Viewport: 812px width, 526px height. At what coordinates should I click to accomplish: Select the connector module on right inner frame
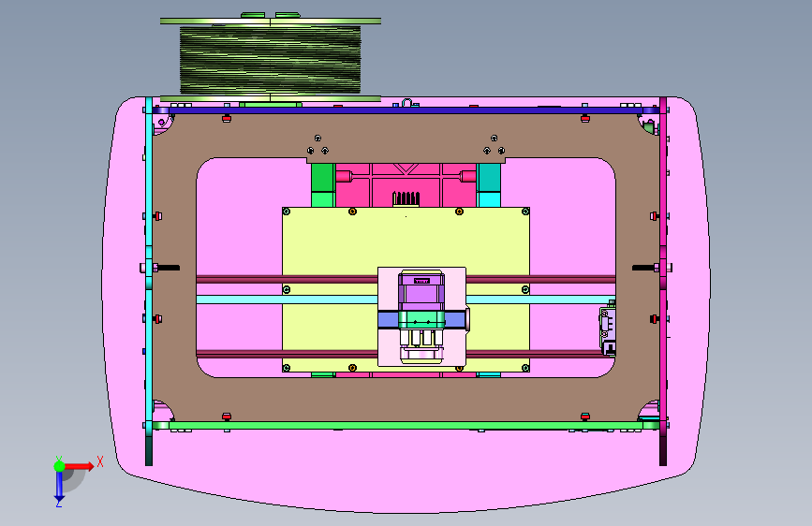(608, 329)
